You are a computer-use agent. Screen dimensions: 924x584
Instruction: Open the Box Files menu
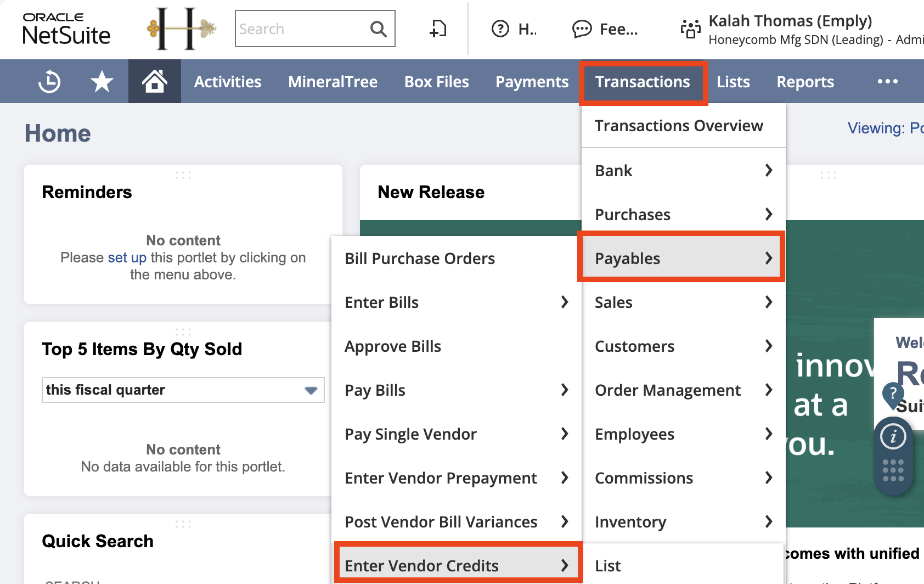pos(437,81)
